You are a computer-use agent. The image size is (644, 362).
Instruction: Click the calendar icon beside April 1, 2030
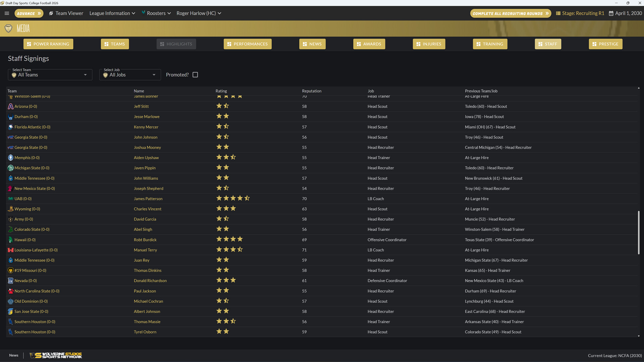coord(611,13)
